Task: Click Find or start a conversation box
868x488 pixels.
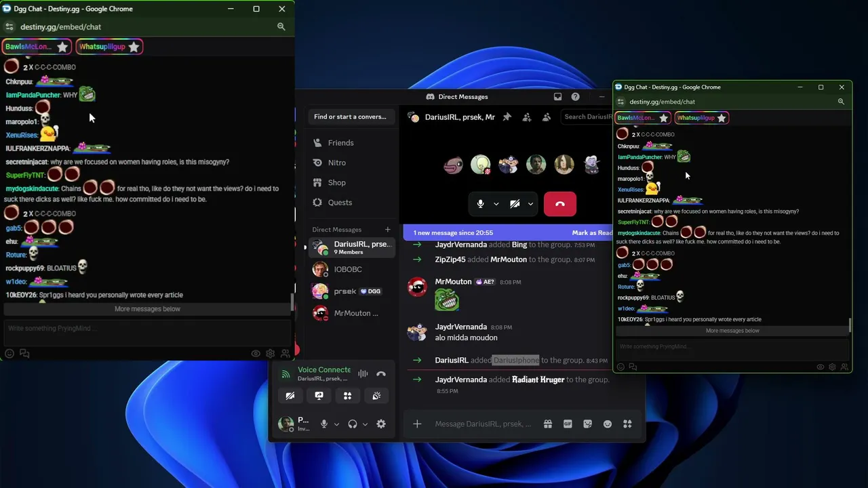Action: (x=351, y=117)
